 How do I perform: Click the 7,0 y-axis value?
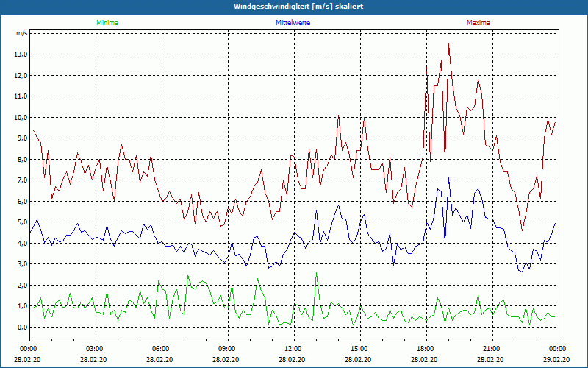point(24,180)
